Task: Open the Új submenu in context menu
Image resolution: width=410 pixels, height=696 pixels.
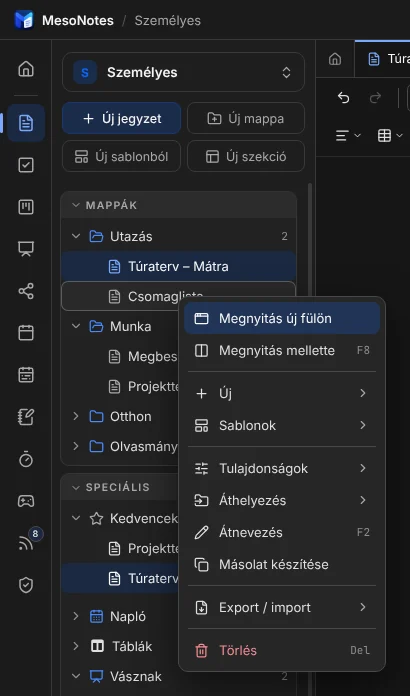Action: [282, 393]
